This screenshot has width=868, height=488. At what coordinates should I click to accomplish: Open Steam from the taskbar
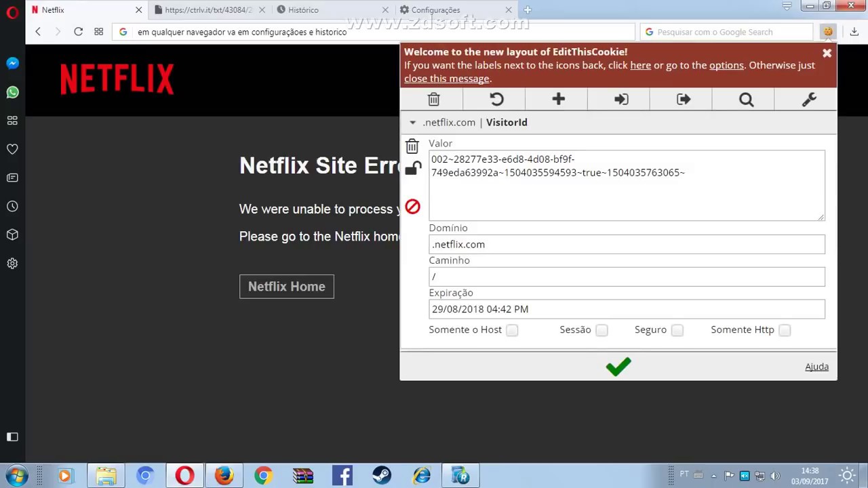pyautogui.click(x=382, y=476)
